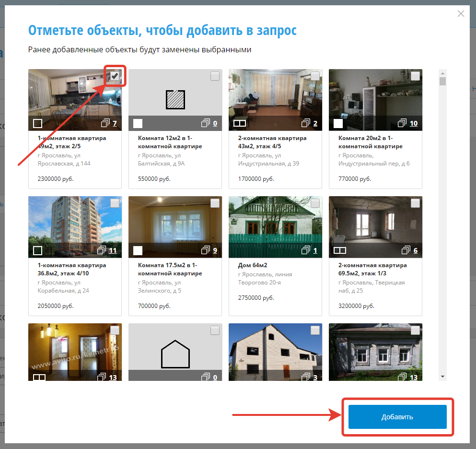Click scrollbar down arrow in listings

pos(443,377)
